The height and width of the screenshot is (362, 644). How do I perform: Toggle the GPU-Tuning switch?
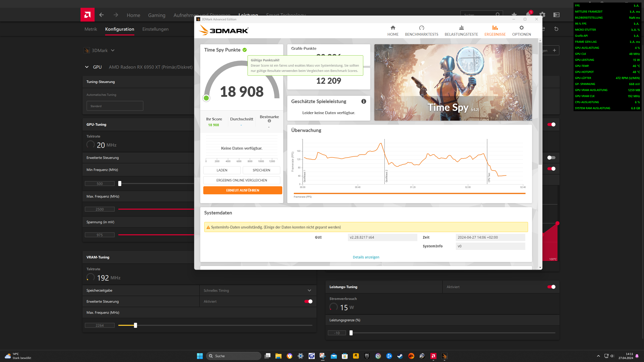click(x=551, y=124)
